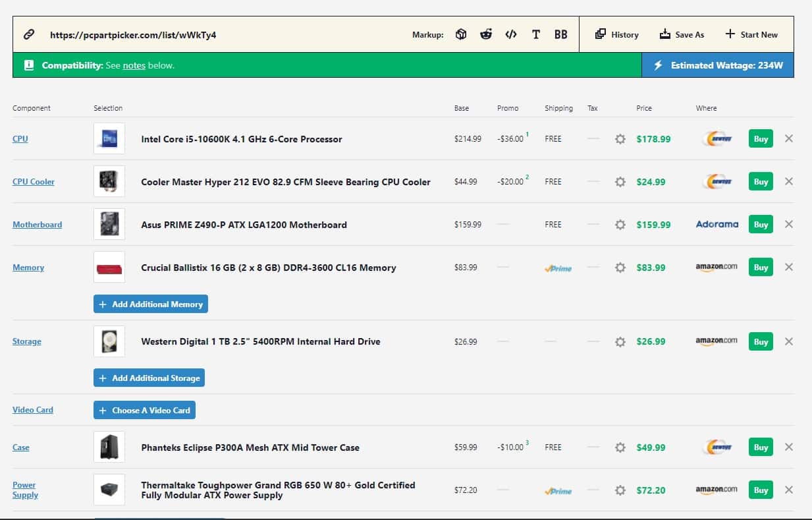Image resolution: width=812 pixels, height=520 pixels.
Task: Open price settings gear for Storage
Action: [620, 341]
